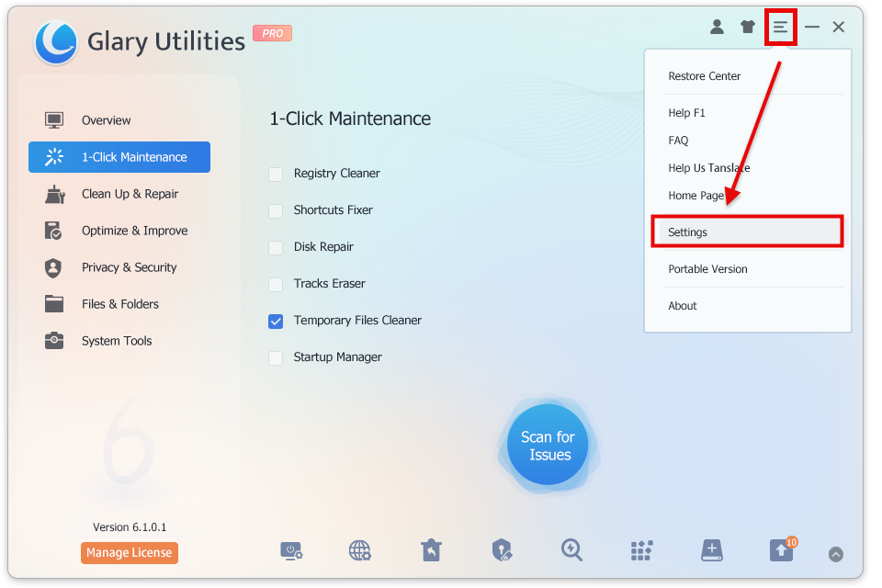The height and width of the screenshot is (588, 882).
Task: Open the Clean Up & Repair section
Action: point(119,194)
